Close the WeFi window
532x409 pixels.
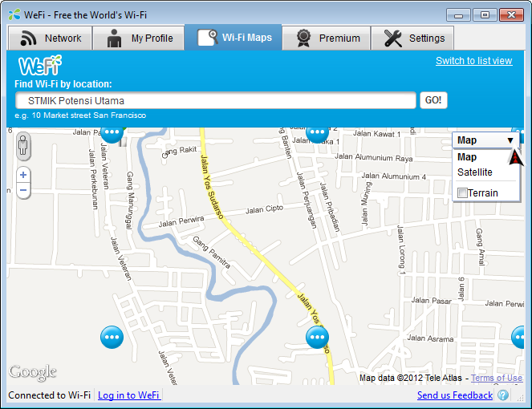click(511, 15)
